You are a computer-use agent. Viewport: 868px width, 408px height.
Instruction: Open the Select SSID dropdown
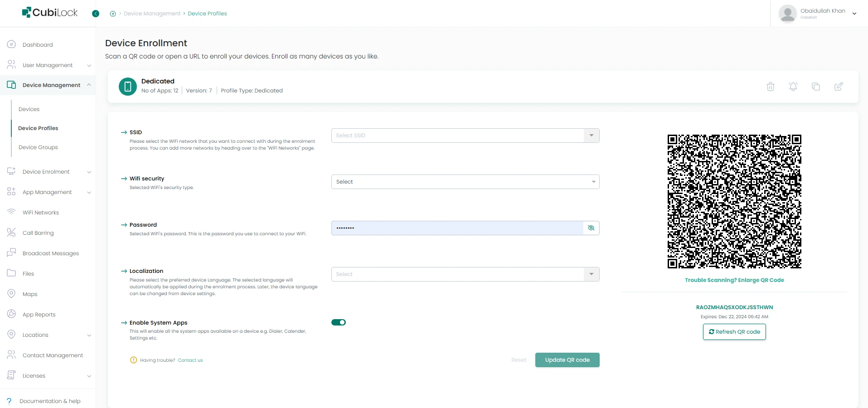(465, 136)
